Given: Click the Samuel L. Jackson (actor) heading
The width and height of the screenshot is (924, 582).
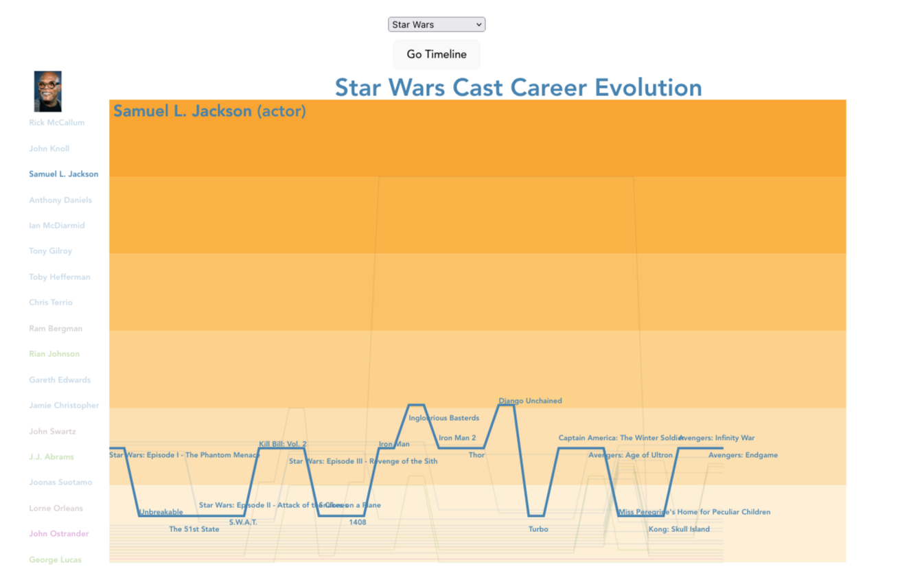Looking at the screenshot, I should click(x=209, y=111).
